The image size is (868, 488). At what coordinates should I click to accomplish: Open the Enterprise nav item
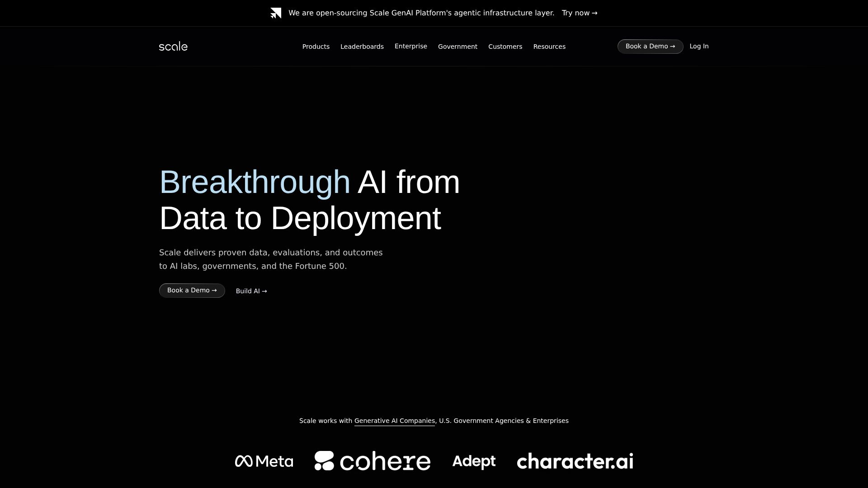coord(410,46)
